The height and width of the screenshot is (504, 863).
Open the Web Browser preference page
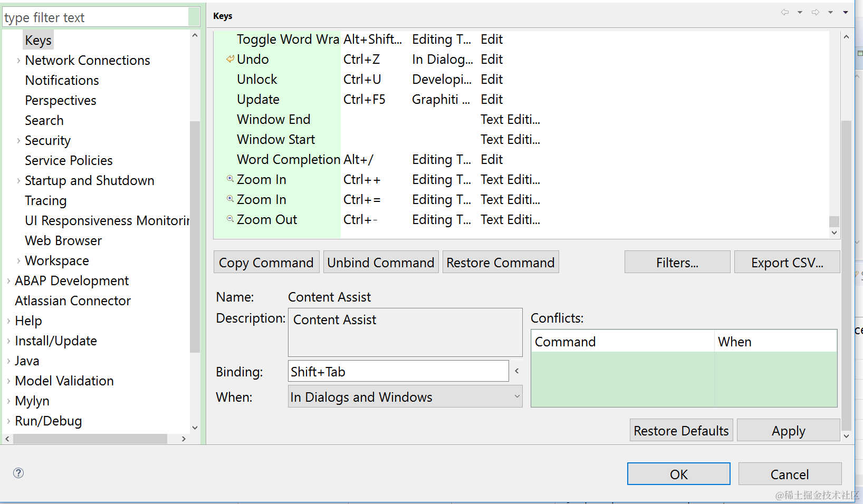point(63,240)
